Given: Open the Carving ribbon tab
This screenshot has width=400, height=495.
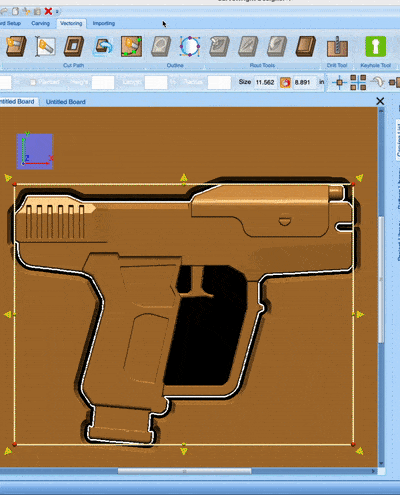Looking at the screenshot, I should [x=40, y=23].
